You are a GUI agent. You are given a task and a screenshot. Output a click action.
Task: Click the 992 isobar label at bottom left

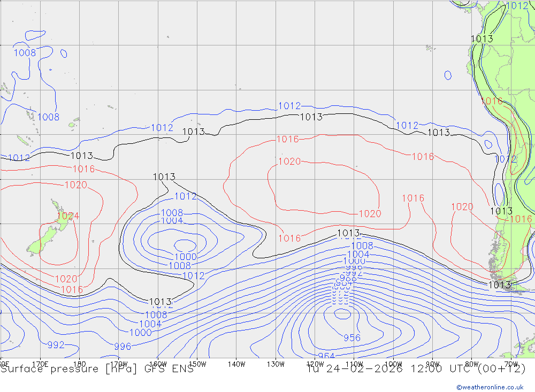pyautogui.click(x=56, y=345)
